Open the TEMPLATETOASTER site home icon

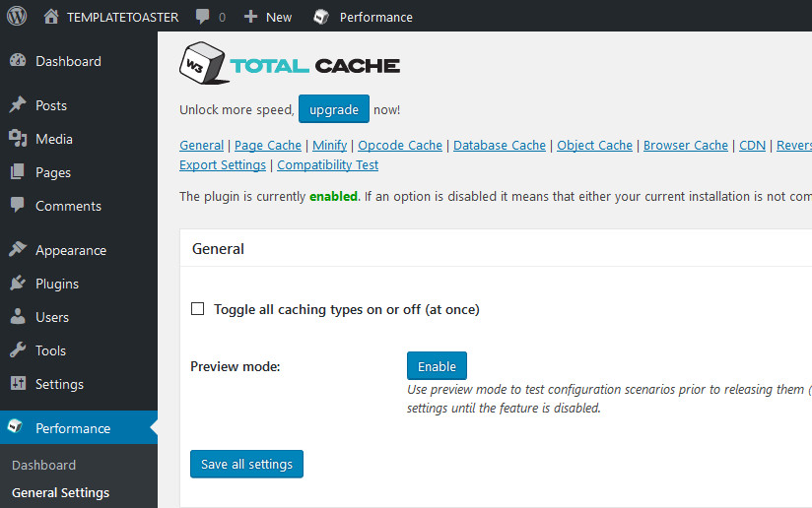click(51, 17)
